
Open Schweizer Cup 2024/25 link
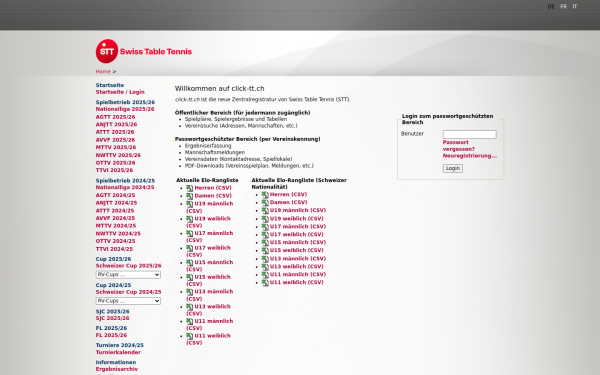pyautogui.click(x=129, y=292)
